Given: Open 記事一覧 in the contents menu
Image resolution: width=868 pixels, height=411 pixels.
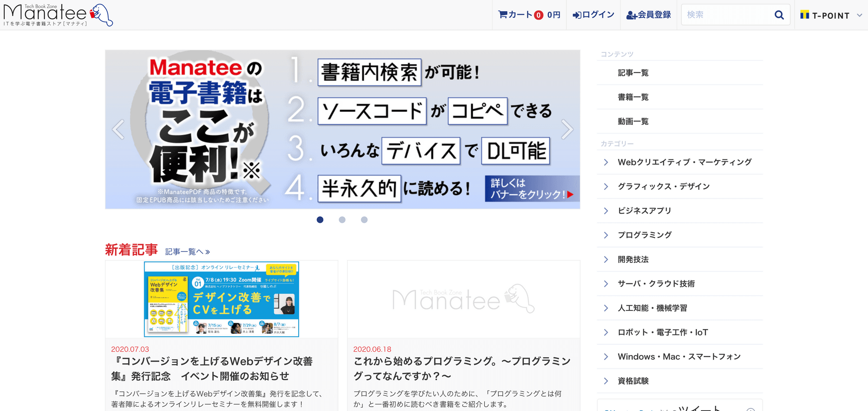Looking at the screenshot, I should point(633,73).
